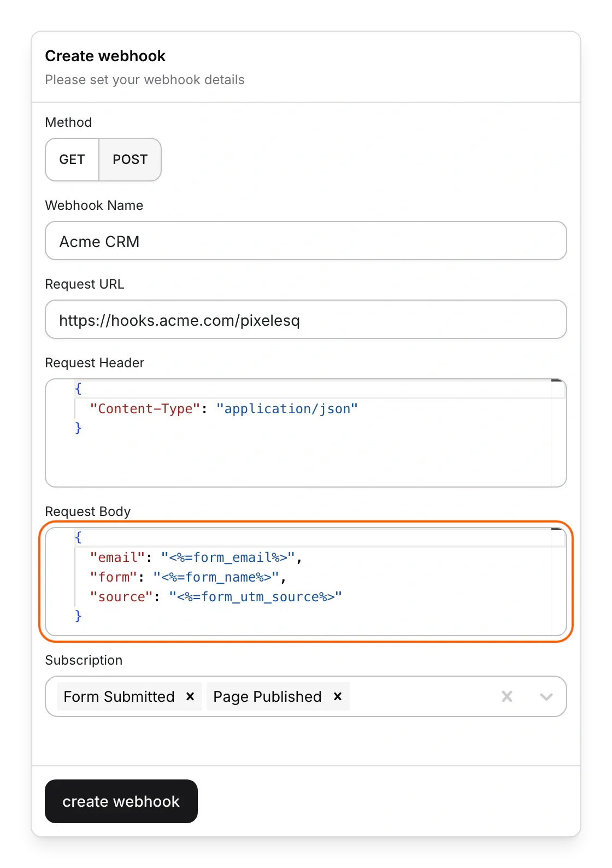The image size is (612, 868).
Task: Click into the Request URL field
Action: point(306,319)
